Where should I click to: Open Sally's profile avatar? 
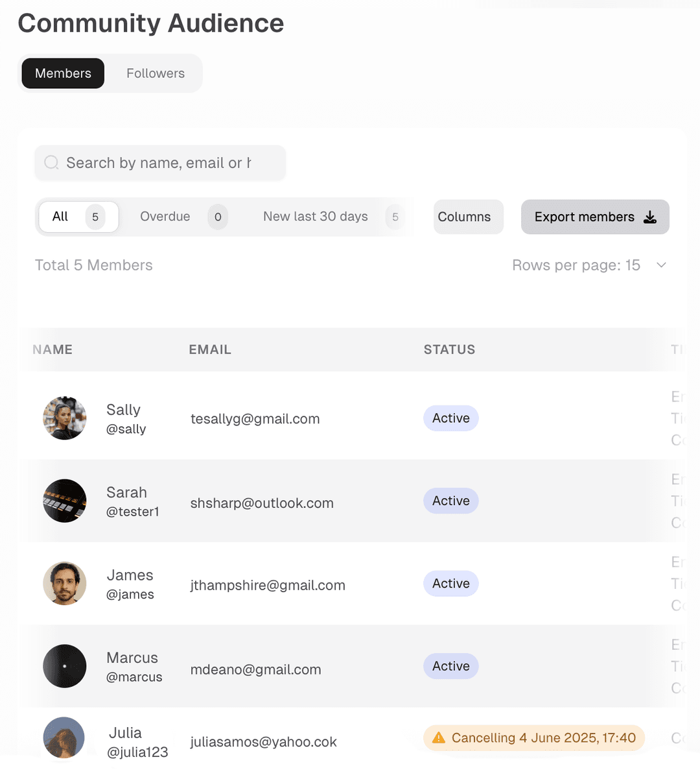[x=65, y=418]
